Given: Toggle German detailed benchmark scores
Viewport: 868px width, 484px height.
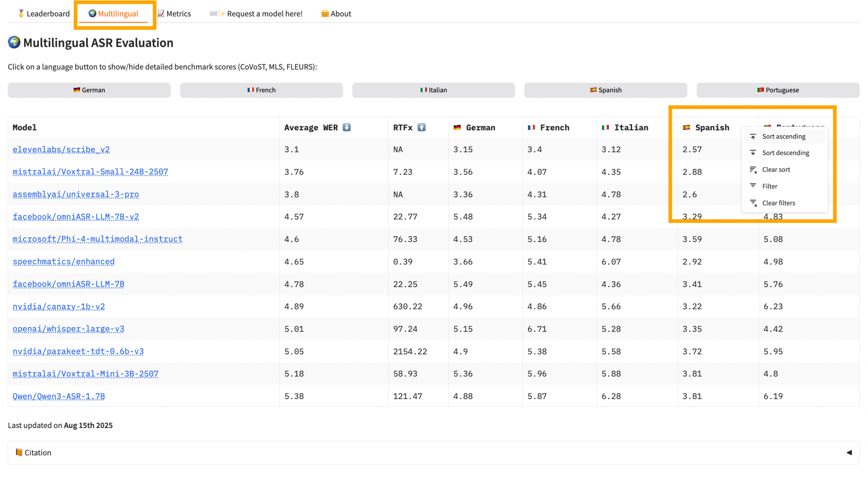Looking at the screenshot, I should pyautogui.click(x=89, y=90).
